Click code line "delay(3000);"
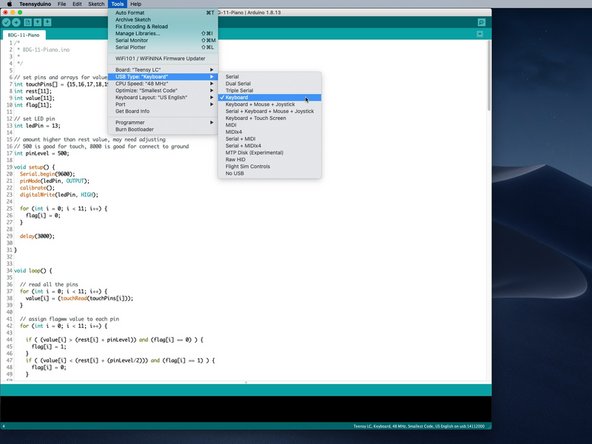Screen dimensions: 592x444 (37, 236)
